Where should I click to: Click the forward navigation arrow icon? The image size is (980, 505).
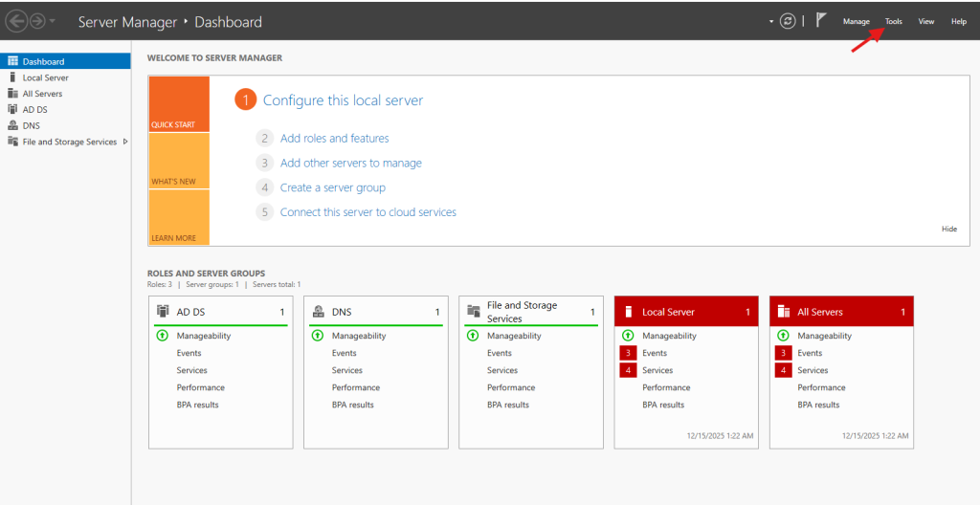tap(38, 21)
